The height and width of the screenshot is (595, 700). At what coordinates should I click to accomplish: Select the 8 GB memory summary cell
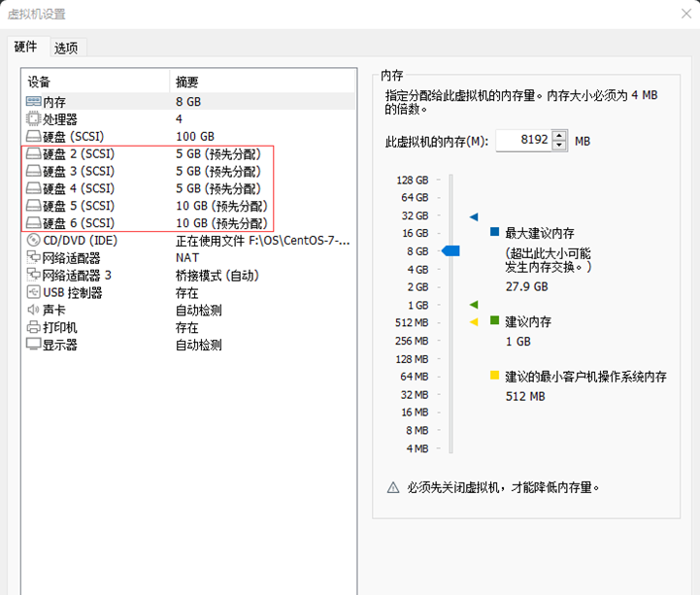pyautogui.click(x=188, y=102)
